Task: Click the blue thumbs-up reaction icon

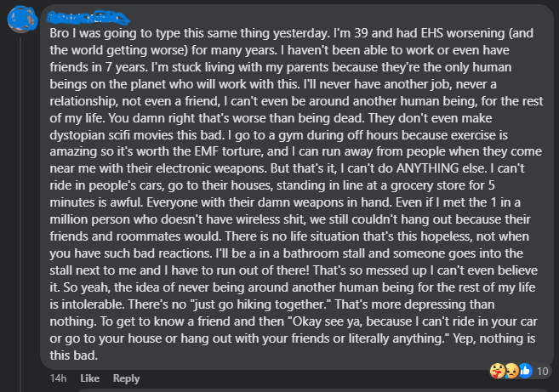Action: [524, 370]
